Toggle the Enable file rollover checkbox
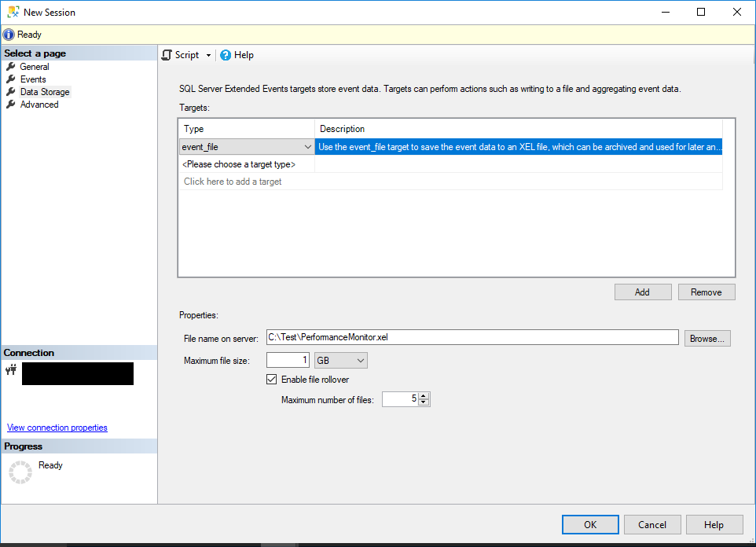Viewport: 756px width, 547px height. pyautogui.click(x=271, y=379)
